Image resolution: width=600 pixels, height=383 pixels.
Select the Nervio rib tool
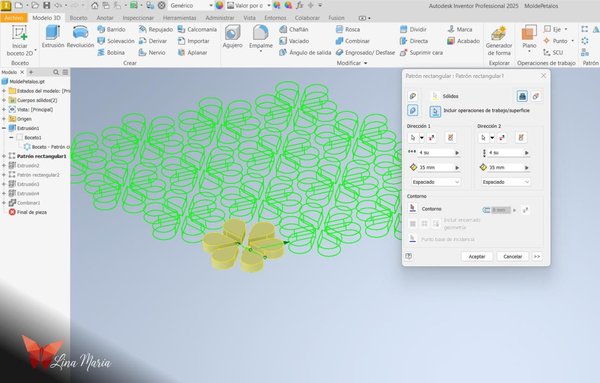(152, 52)
